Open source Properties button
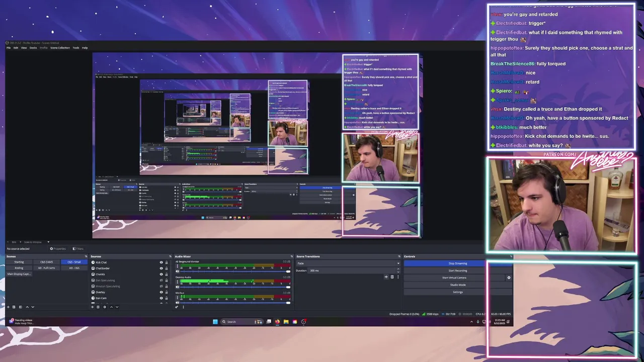This screenshot has height=362, width=644. pos(58,248)
